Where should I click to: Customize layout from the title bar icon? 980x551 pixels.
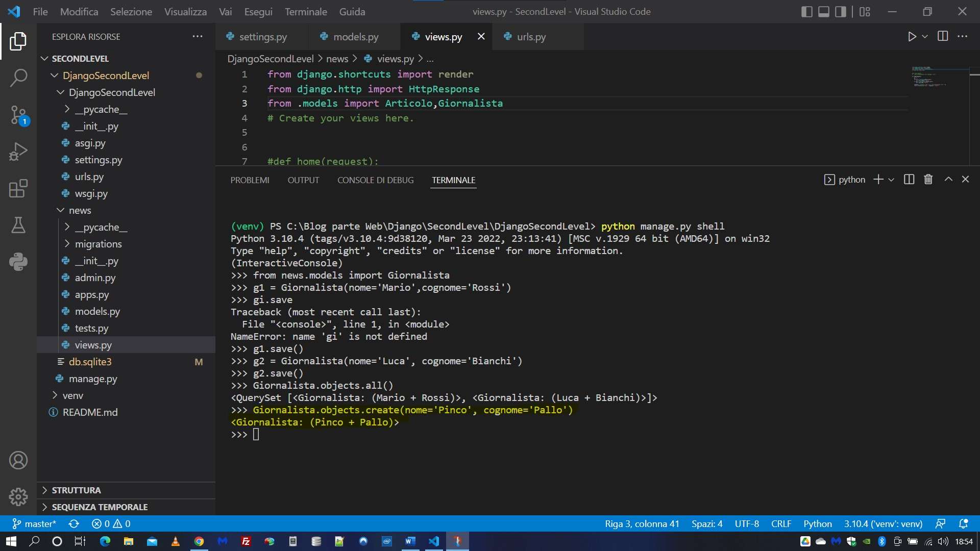tap(865, 11)
